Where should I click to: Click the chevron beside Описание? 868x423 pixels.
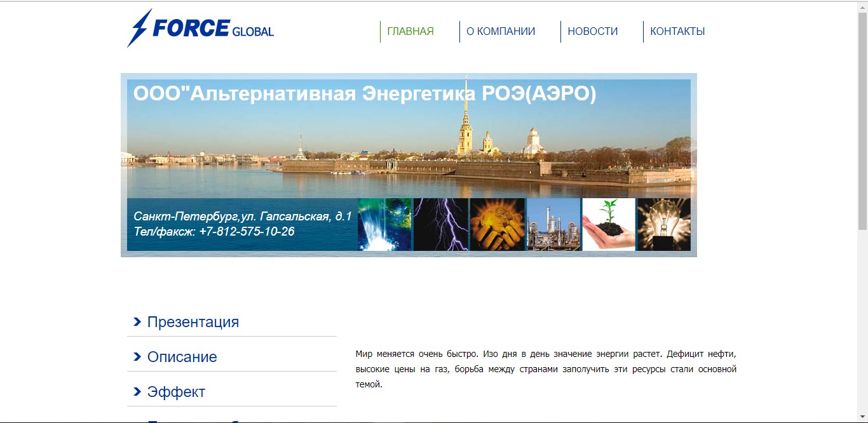point(137,357)
